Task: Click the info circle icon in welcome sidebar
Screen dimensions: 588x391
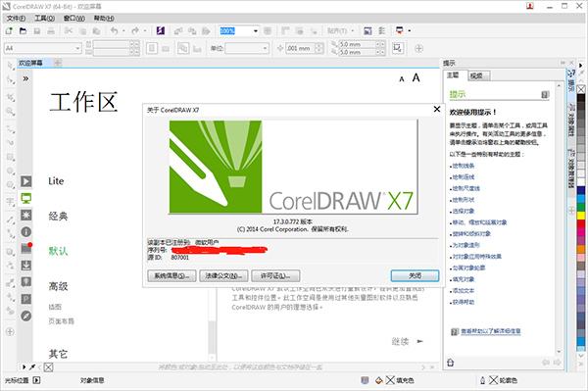Action: (25, 231)
